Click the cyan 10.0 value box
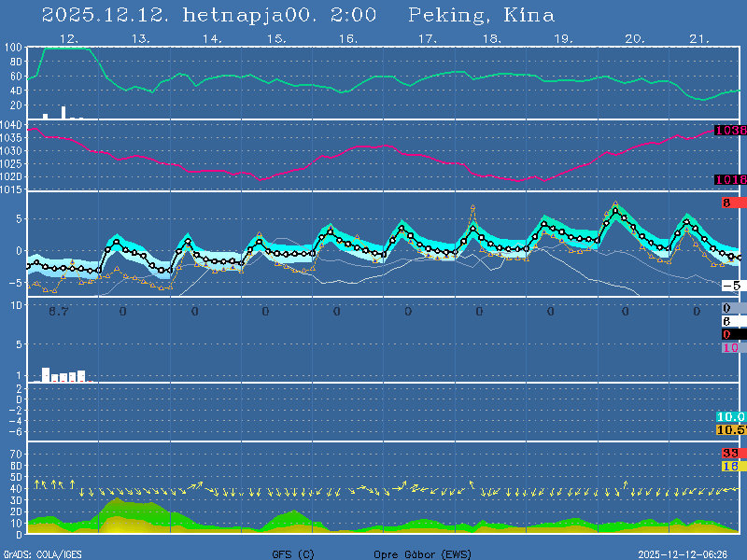Viewport: 747px width, 560px height. (x=729, y=416)
